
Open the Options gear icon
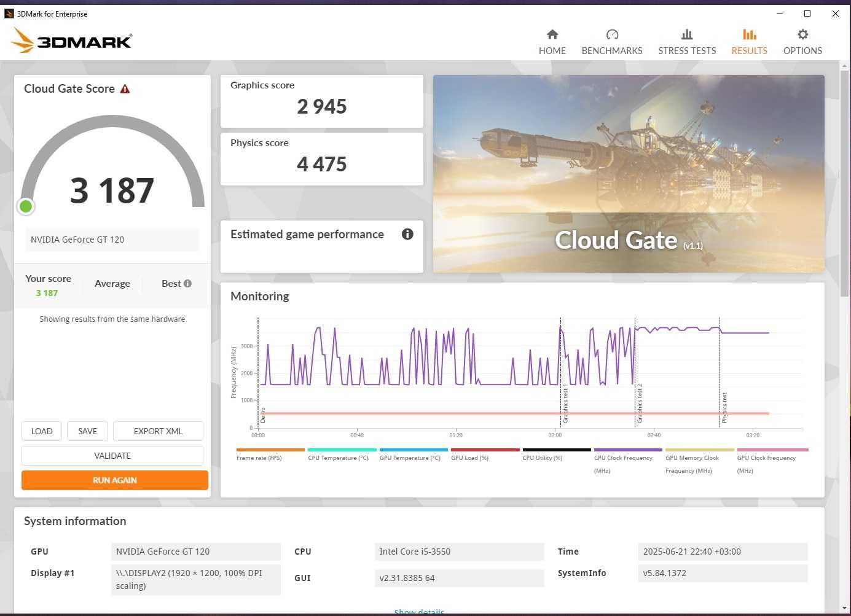point(802,34)
